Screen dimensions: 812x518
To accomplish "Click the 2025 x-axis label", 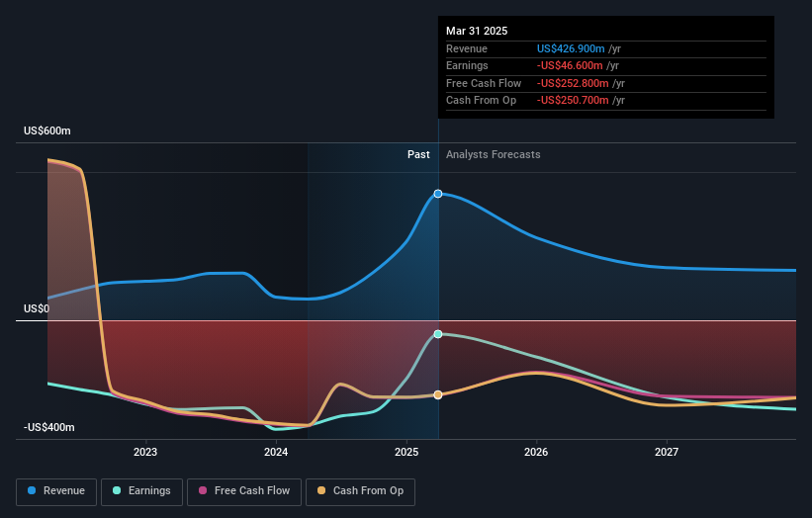I will pyautogui.click(x=406, y=452).
